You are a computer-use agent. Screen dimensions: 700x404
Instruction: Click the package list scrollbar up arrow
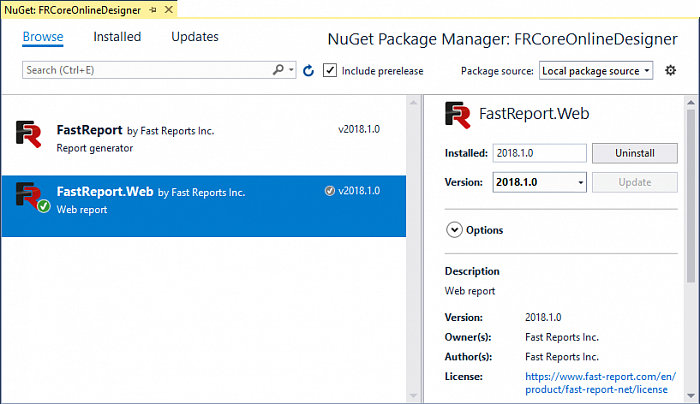click(413, 103)
